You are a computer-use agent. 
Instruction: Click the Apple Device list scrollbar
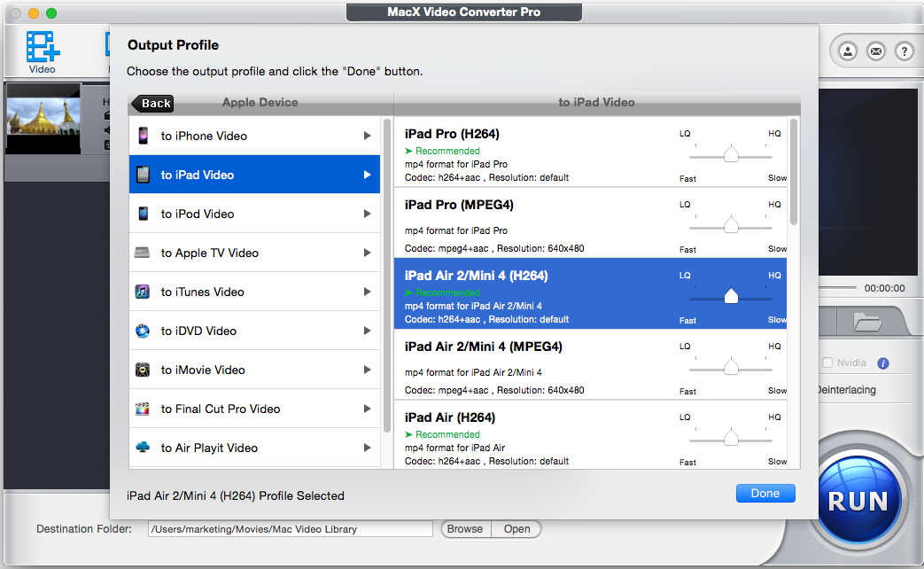(387, 276)
